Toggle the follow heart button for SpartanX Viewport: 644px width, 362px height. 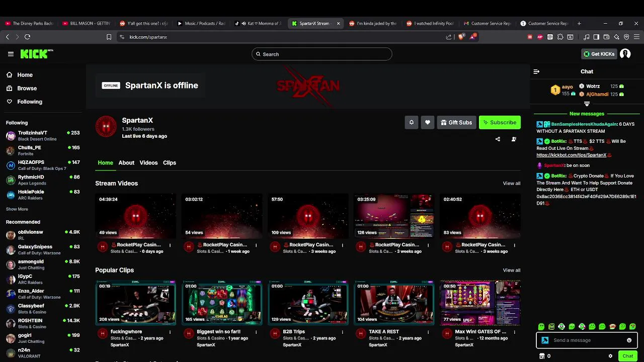[x=428, y=122]
